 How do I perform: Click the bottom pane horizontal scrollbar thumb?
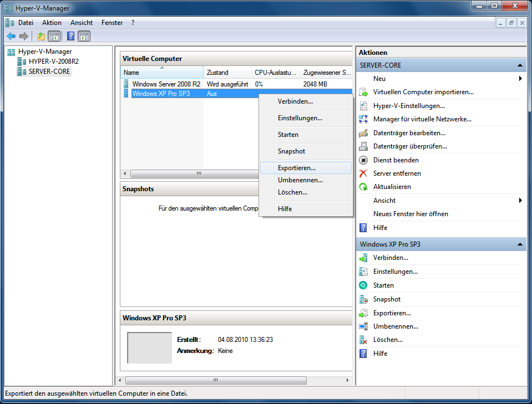pos(216,380)
